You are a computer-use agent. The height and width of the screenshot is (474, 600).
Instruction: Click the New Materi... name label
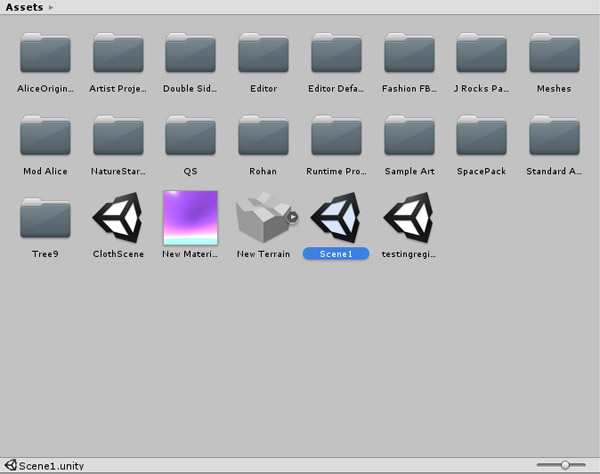click(x=190, y=254)
